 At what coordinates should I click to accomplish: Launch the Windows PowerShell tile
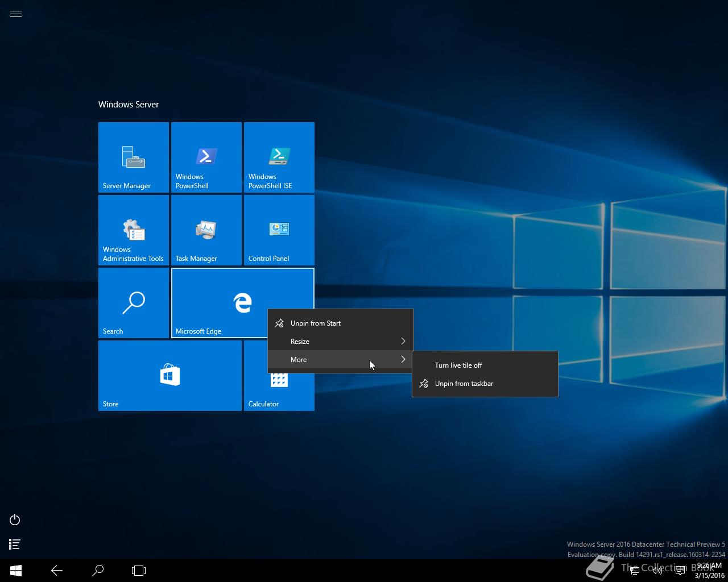pos(206,157)
